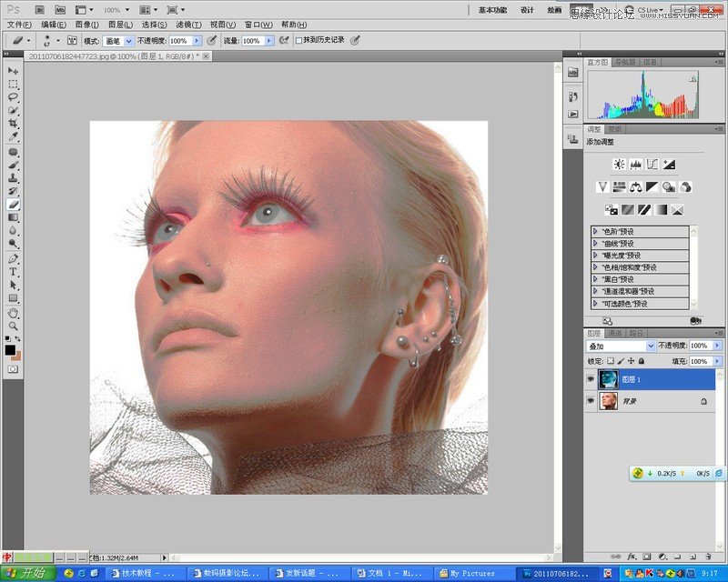Pick the Zoom magnifier tool

13,325
